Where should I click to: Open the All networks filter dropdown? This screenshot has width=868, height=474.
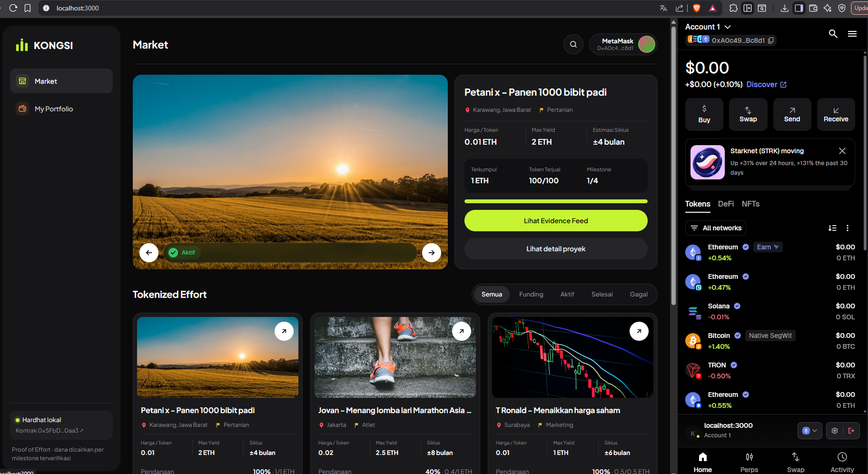tap(716, 228)
